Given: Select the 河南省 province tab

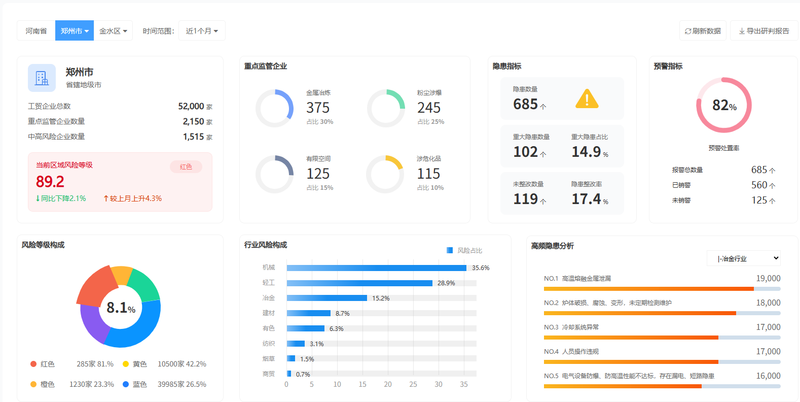Looking at the screenshot, I should tap(36, 31).
